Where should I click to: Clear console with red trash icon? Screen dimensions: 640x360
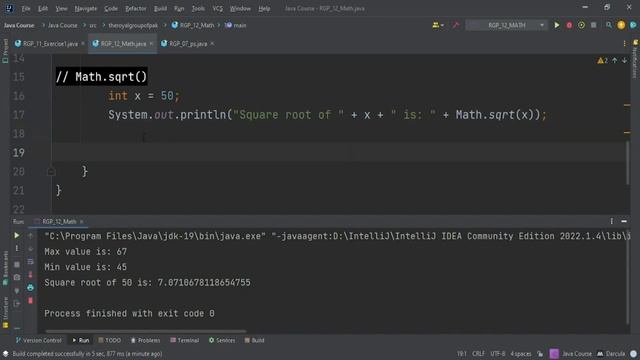pos(30,301)
